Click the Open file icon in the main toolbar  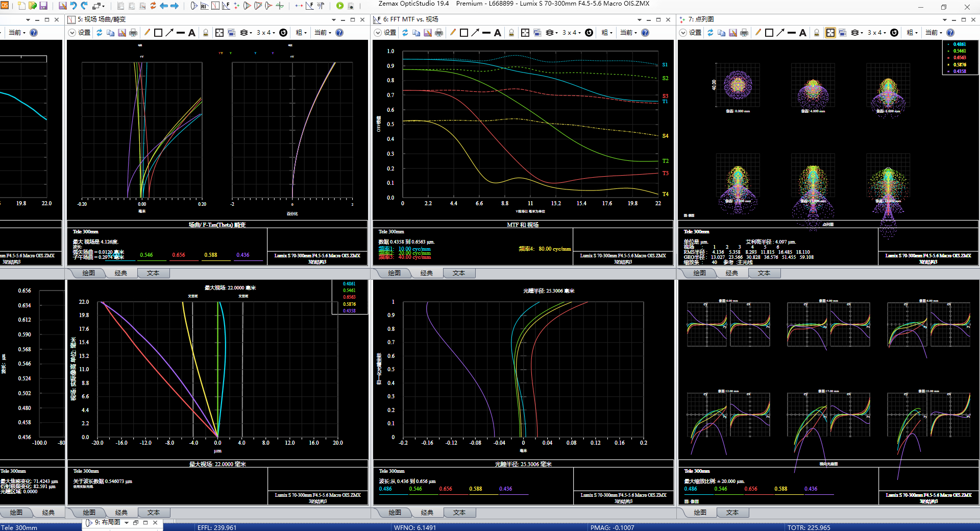pos(33,6)
